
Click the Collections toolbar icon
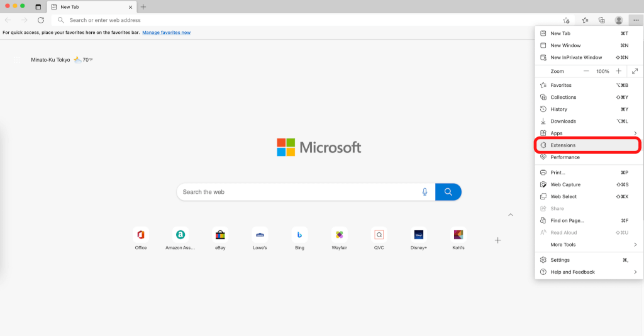click(x=602, y=20)
